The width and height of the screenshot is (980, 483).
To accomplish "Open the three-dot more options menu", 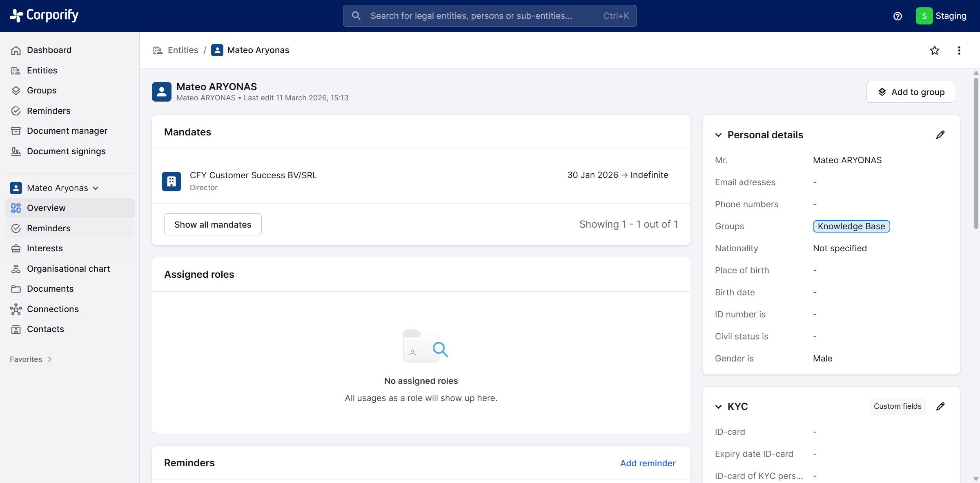I will (959, 50).
